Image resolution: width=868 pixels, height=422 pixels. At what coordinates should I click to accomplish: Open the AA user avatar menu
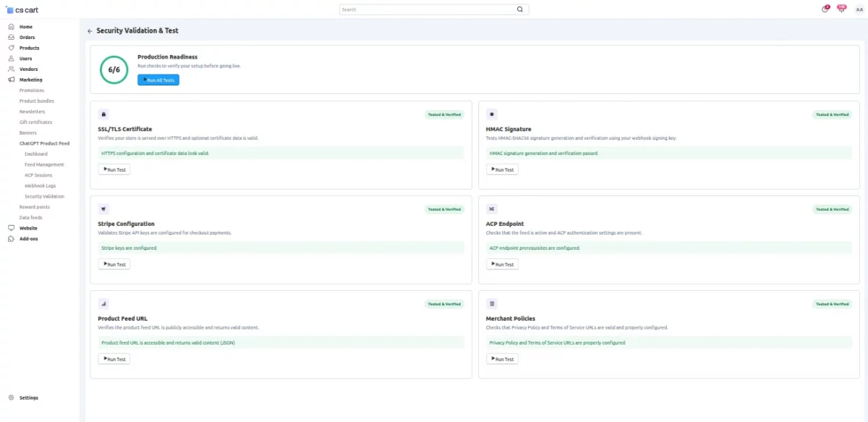[859, 9]
